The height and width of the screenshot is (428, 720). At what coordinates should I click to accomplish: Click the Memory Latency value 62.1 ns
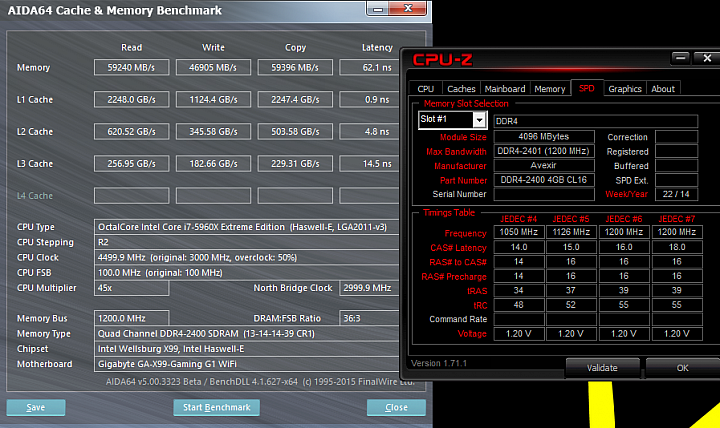tap(370, 68)
